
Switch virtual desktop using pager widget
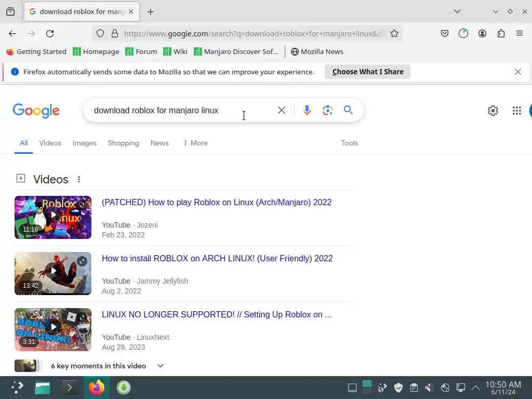[x=367, y=388]
